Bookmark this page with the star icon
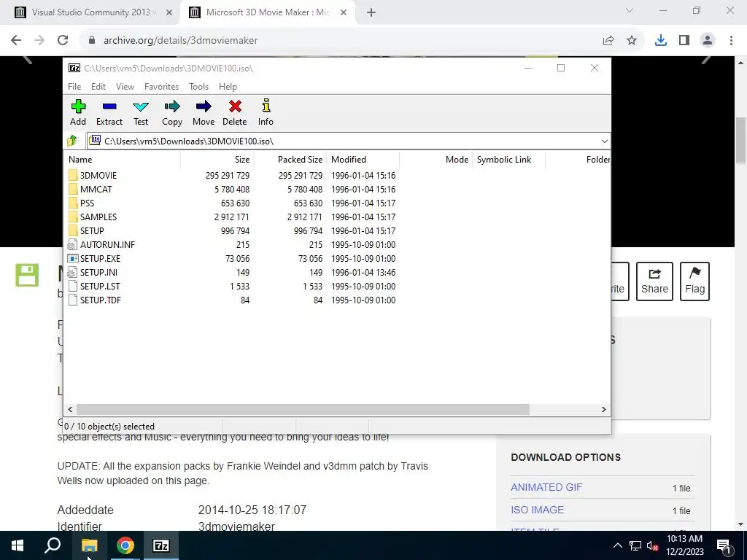 [x=632, y=41]
